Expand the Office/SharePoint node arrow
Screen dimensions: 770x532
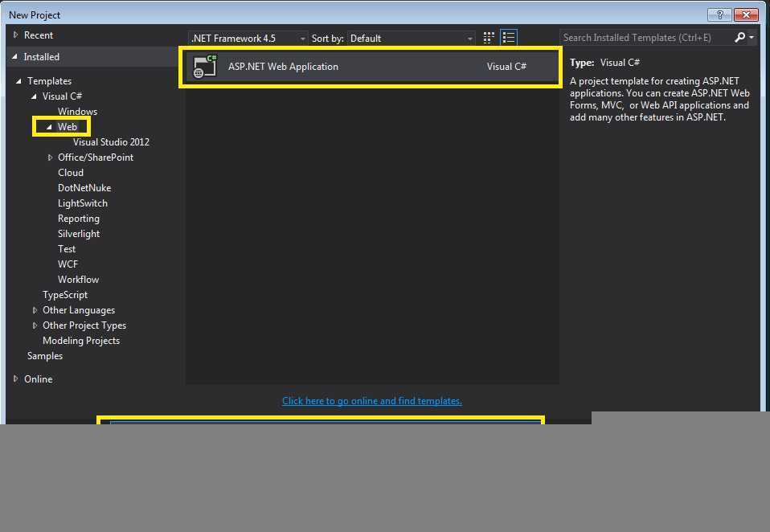50,158
